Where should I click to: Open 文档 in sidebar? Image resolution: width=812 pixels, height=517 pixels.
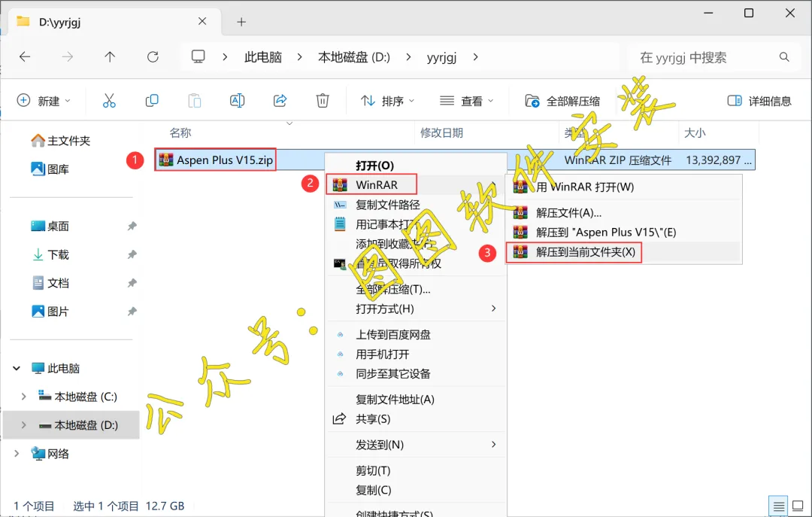pyautogui.click(x=50, y=283)
